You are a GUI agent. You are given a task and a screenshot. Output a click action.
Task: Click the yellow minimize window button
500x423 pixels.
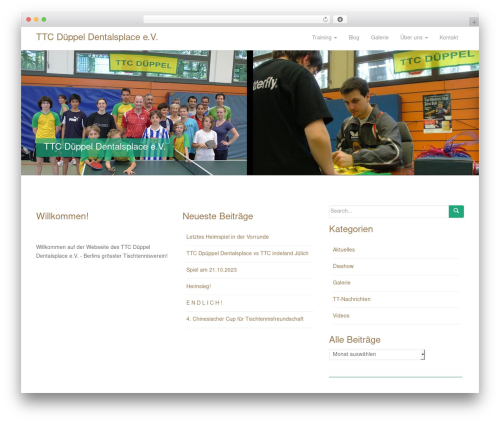[36, 19]
